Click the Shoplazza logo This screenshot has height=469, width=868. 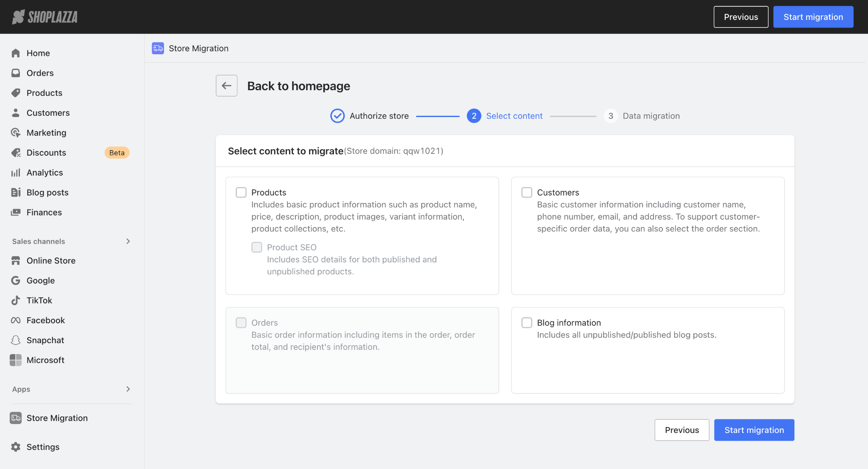[45, 17]
